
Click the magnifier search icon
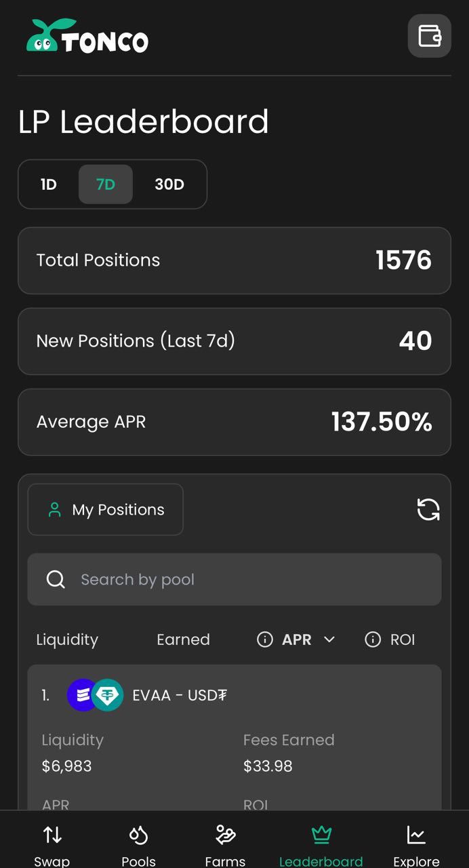tap(56, 580)
